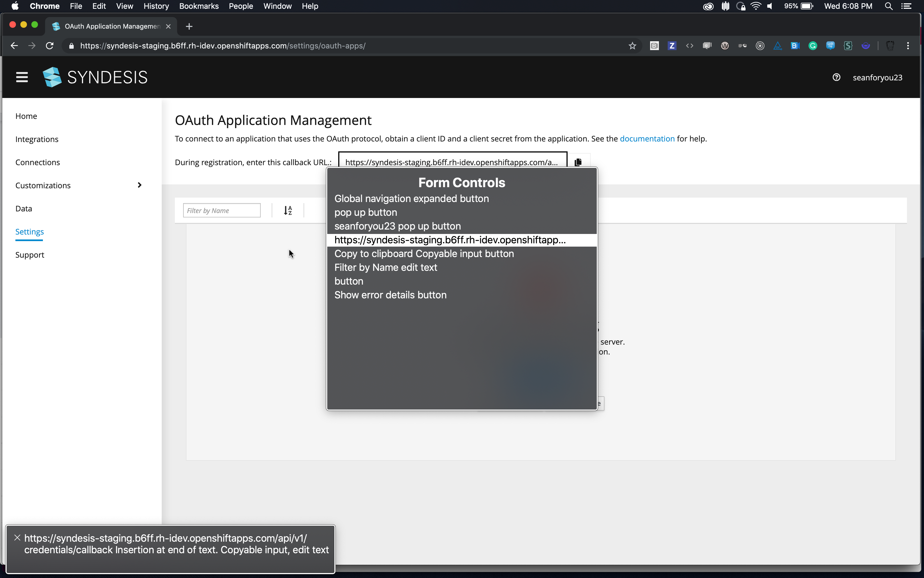Click the code brackets extension icon
924x578 pixels.
(x=690, y=45)
